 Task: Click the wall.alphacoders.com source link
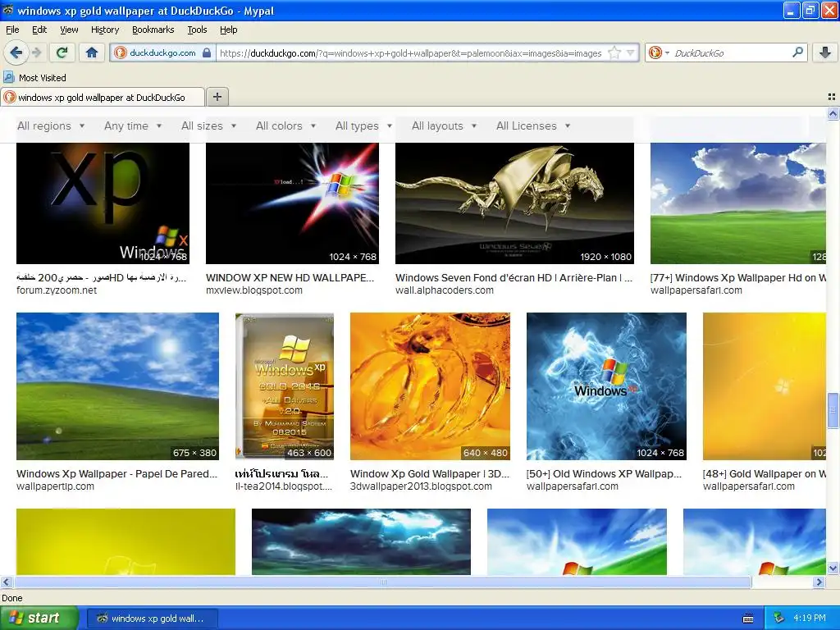tap(445, 290)
